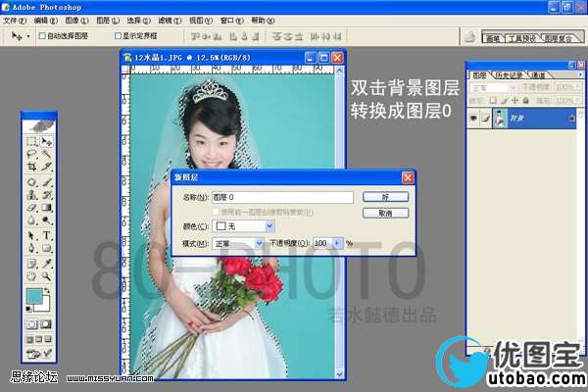588x392 pixels.
Task: Switch to the Channels palette tab
Action: click(538, 75)
